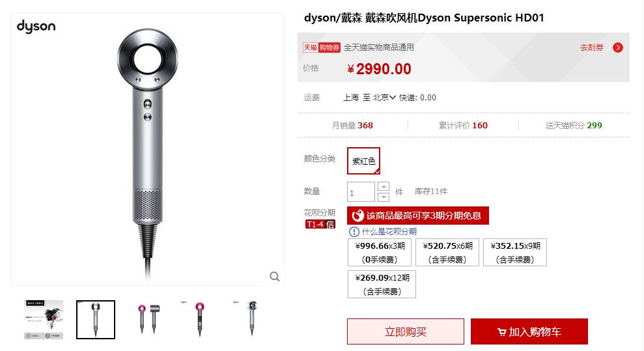Select the ¥520.75x6期 installment plan
The height and width of the screenshot is (351, 644).
(x=447, y=252)
